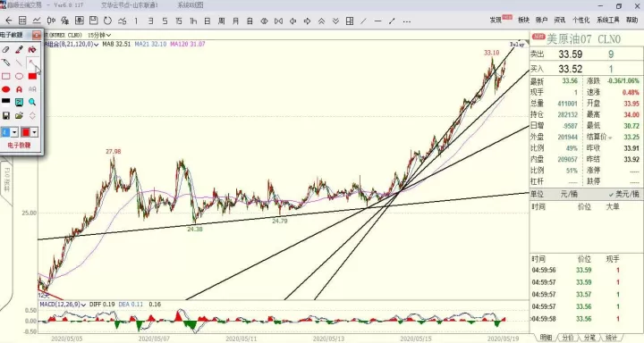Click the double chevron up icon
644x343 pixels.
(321, 21)
